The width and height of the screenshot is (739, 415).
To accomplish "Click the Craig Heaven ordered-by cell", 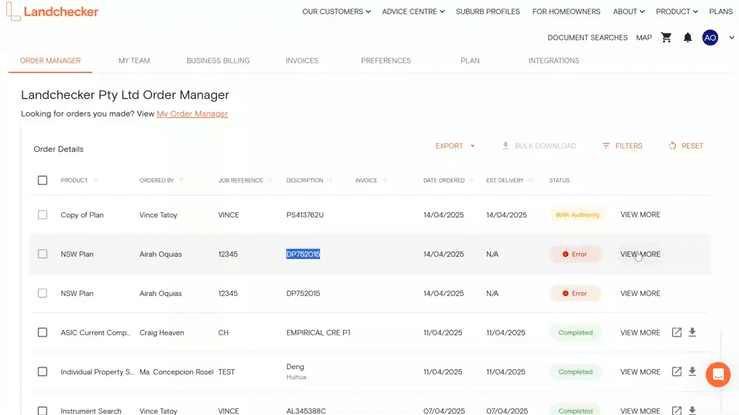I will pos(162,332).
